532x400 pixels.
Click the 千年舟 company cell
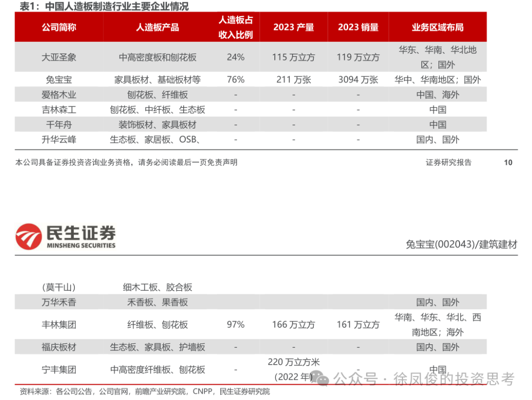pyautogui.click(x=59, y=125)
